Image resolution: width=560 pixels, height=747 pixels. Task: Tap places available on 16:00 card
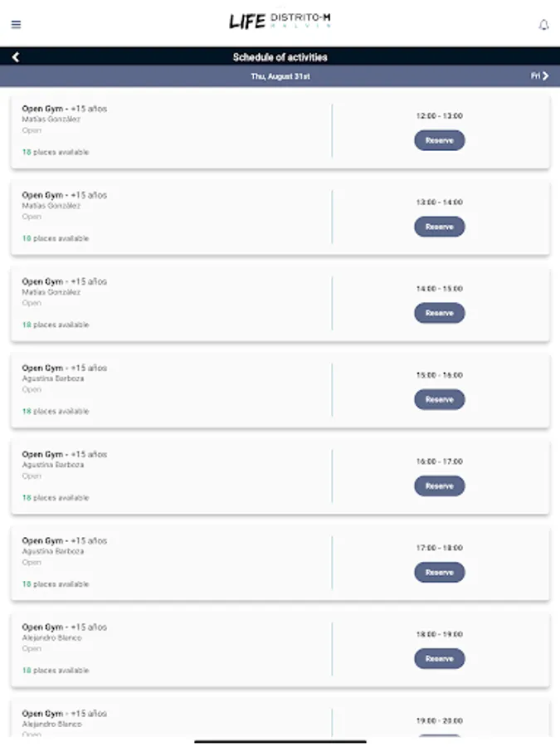click(56, 498)
